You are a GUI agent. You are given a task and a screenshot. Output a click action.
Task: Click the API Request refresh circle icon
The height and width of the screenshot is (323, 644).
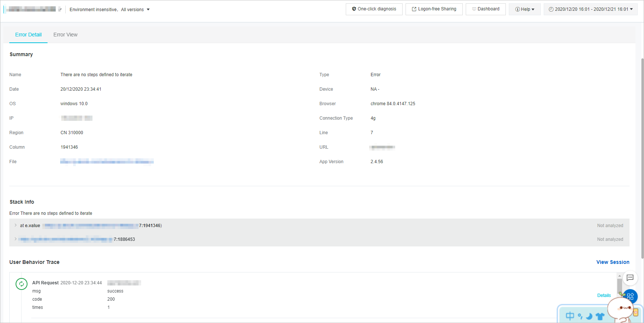click(x=22, y=284)
